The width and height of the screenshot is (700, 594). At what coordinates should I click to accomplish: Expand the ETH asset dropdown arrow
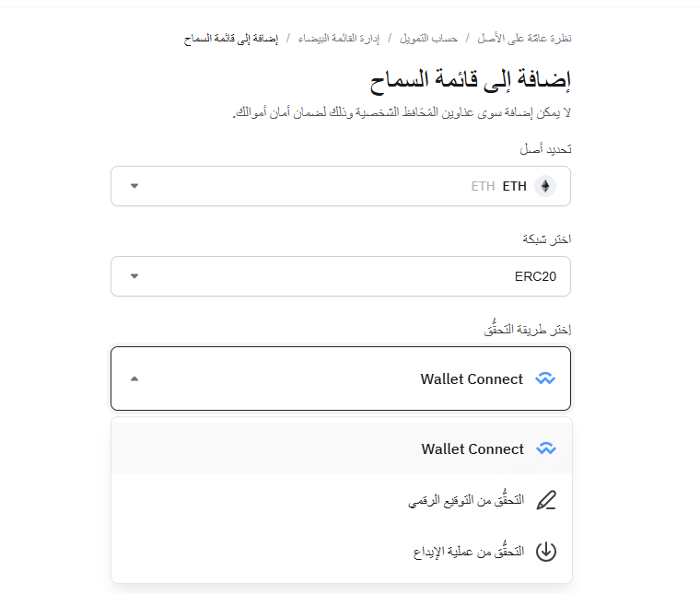(134, 186)
